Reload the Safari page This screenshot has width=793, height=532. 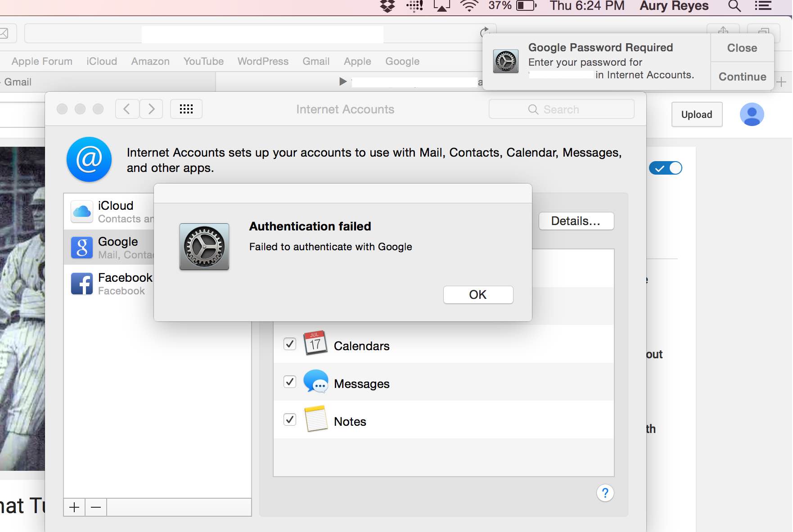[x=485, y=32]
